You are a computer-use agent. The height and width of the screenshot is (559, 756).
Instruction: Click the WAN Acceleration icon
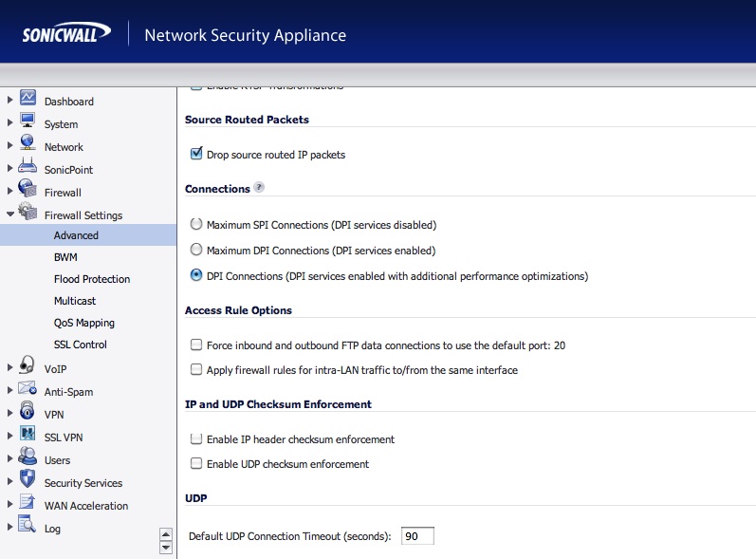point(28,501)
